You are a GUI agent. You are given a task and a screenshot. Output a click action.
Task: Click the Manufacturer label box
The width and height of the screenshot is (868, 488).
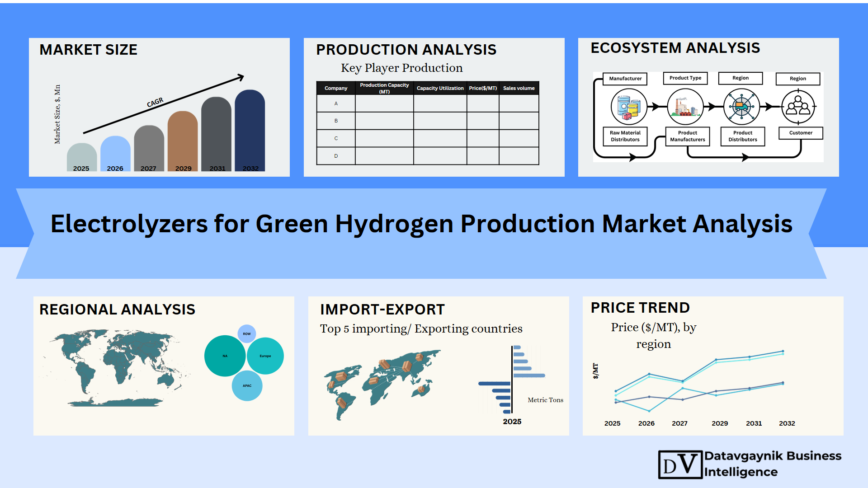tap(625, 79)
